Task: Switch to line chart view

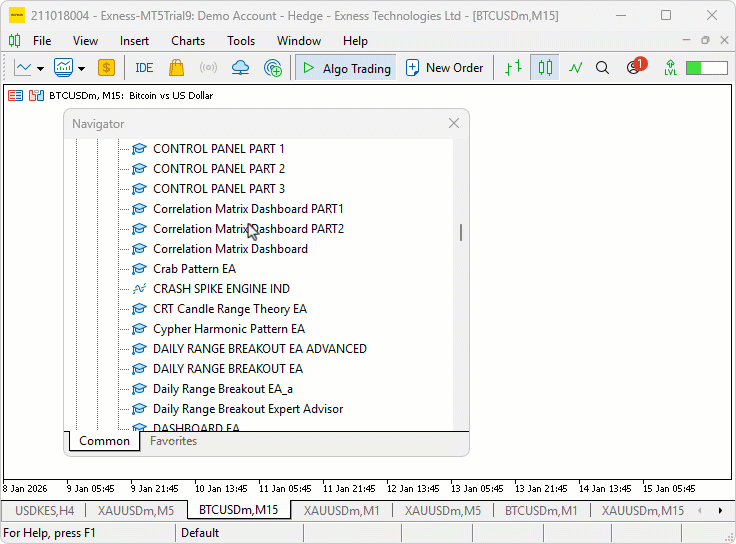Action: pyautogui.click(x=575, y=68)
